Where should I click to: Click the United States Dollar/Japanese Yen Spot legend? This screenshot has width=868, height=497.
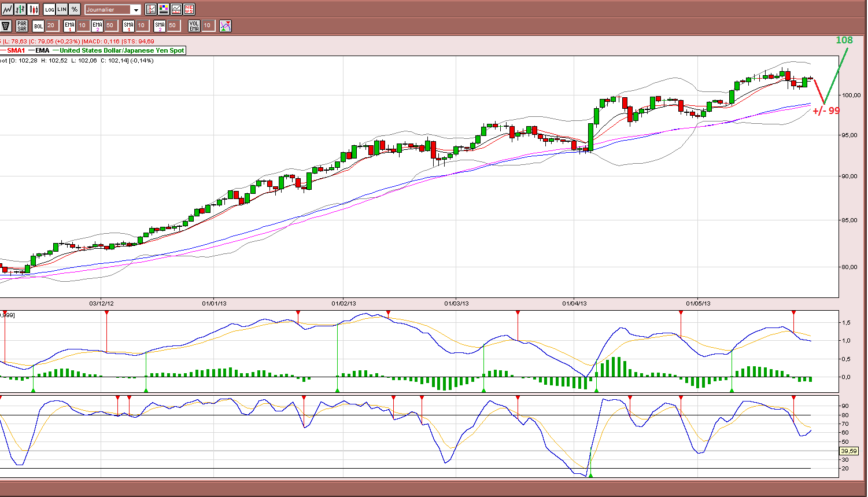tap(122, 50)
